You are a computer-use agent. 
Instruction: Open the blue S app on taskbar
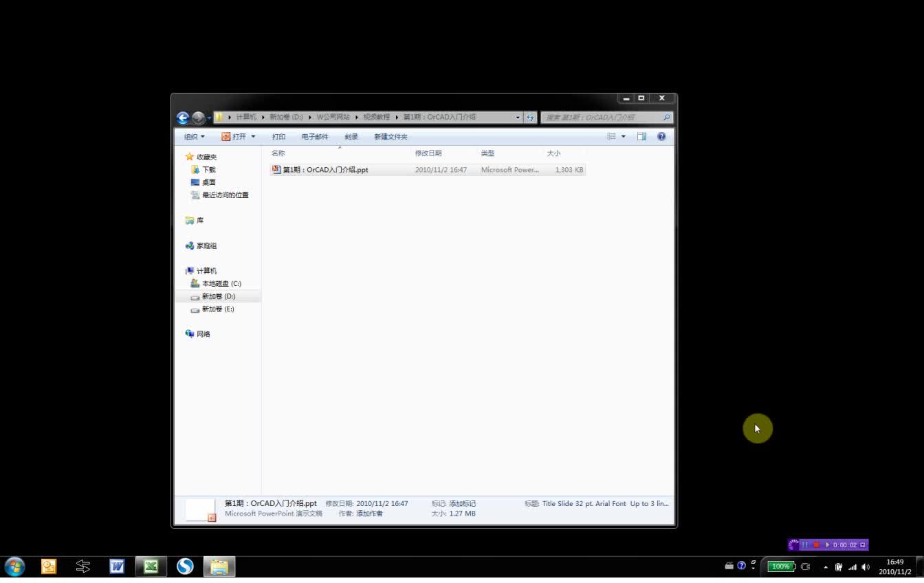(x=185, y=566)
